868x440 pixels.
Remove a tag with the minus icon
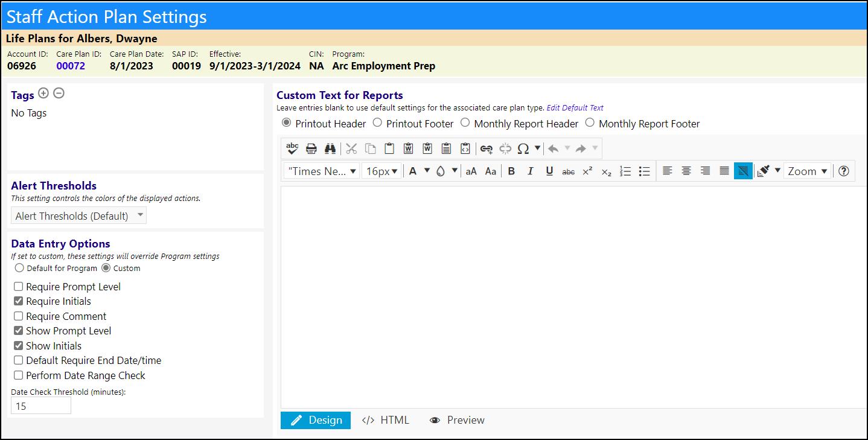click(x=59, y=94)
